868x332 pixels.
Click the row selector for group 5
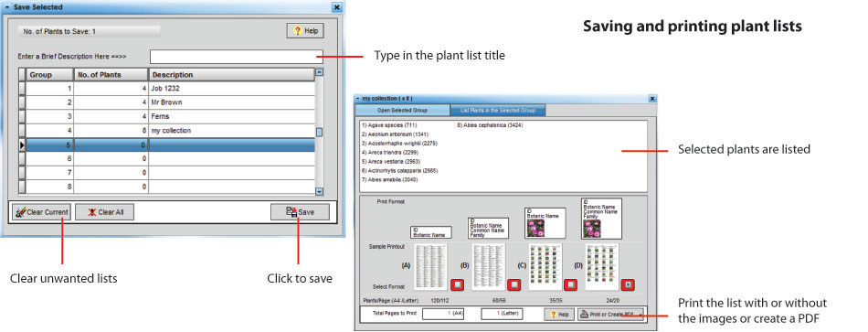[x=22, y=145]
